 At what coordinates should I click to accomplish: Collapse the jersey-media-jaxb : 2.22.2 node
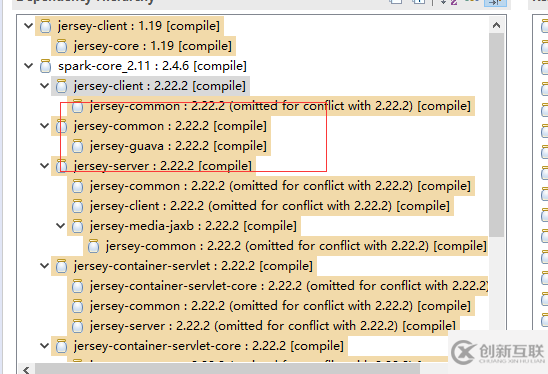pos(60,226)
